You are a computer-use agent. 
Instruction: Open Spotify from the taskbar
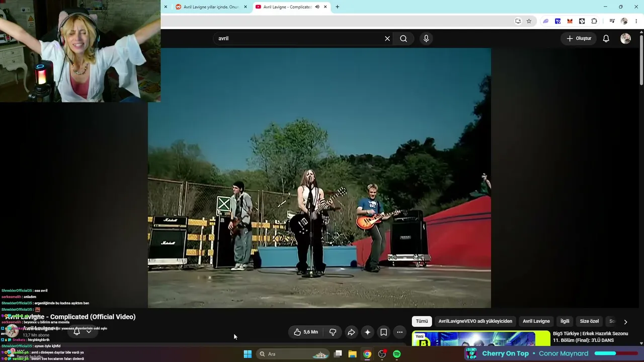click(x=397, y=354)
